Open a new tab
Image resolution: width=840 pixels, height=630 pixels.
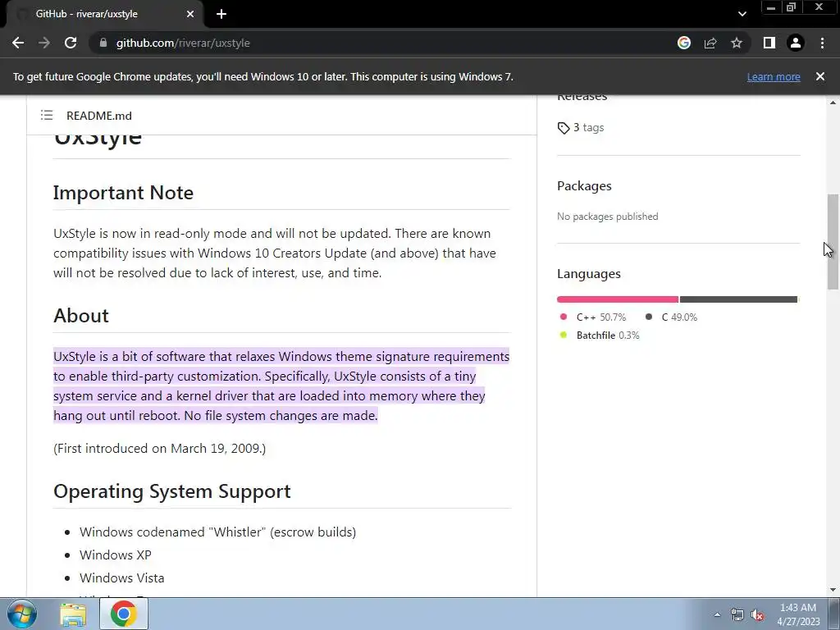pyautogui.click(x=221, y=14)
